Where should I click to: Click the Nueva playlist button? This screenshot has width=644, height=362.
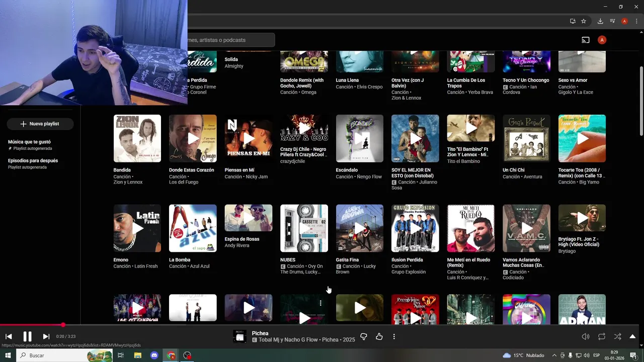[40, 124]
